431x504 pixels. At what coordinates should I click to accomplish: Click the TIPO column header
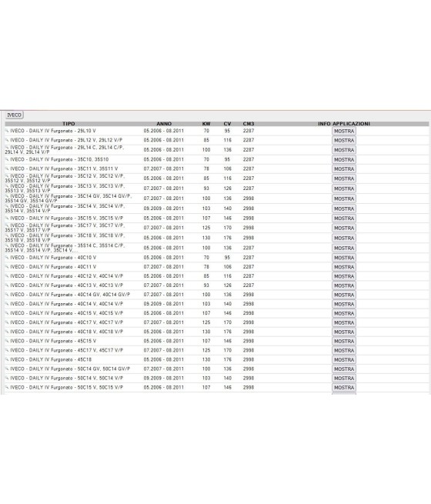68,123
